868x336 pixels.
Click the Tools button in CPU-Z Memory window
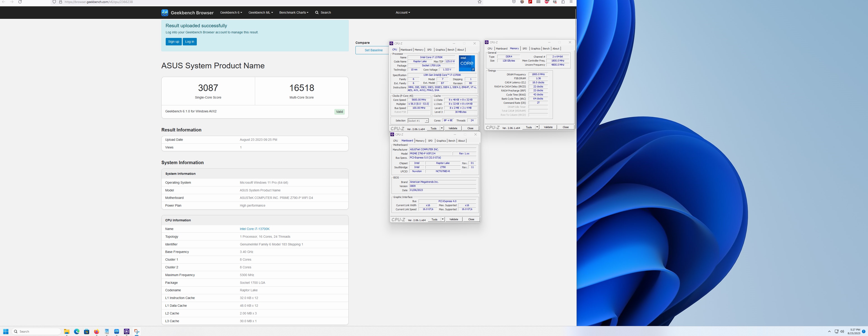(x=529, y=127)
